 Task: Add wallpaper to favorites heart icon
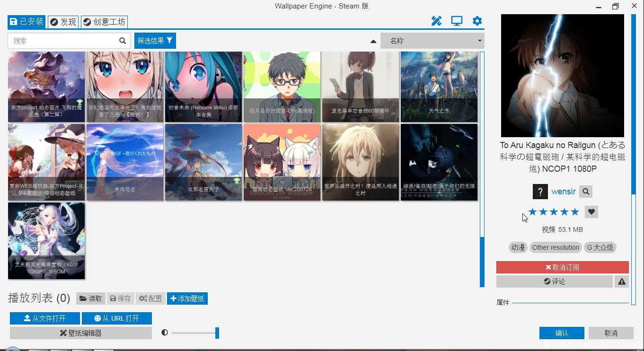[591, 212]
